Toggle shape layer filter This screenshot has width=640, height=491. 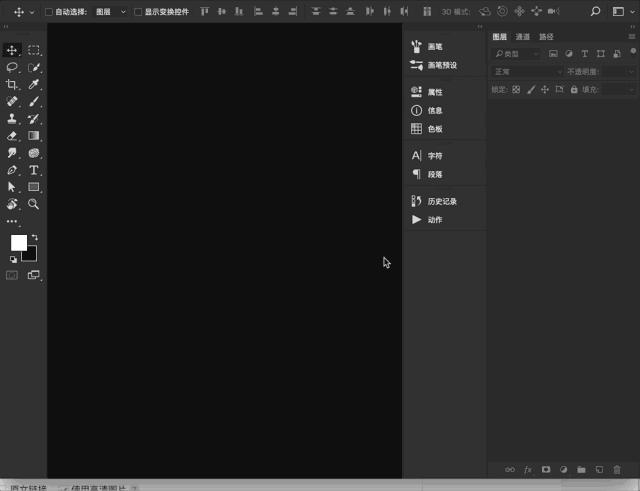click(600, 54)
